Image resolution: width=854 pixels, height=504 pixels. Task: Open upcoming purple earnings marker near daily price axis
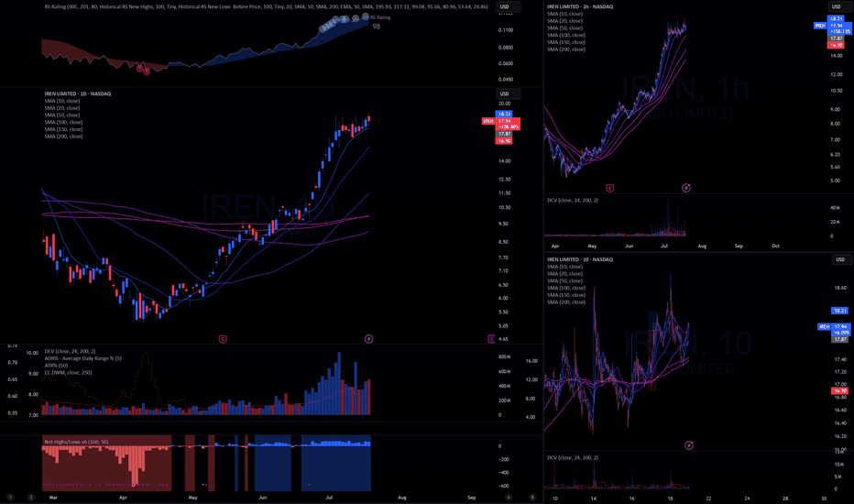tap(491, 339)
